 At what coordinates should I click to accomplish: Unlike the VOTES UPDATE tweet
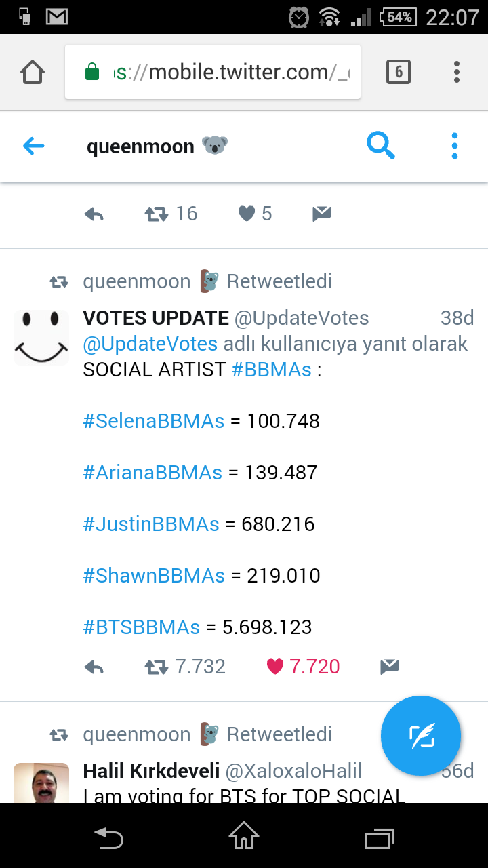pos(275,667)
